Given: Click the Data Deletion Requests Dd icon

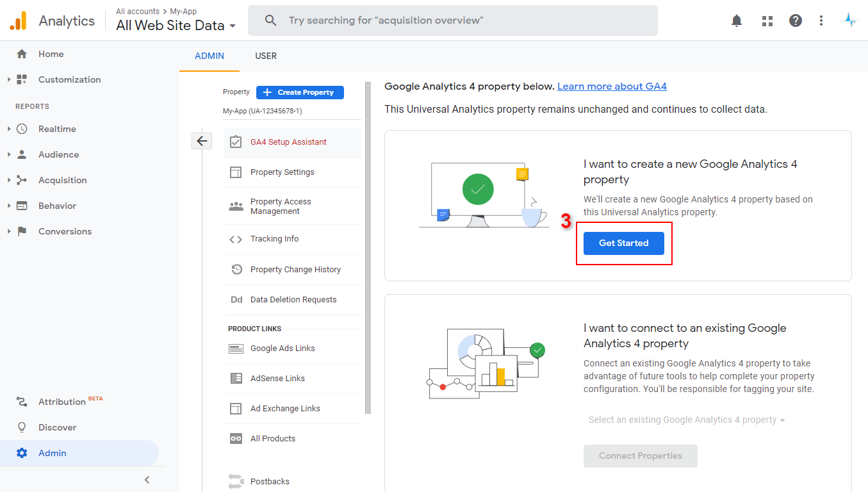Looking at the screenshot, I should pos(236,300).
